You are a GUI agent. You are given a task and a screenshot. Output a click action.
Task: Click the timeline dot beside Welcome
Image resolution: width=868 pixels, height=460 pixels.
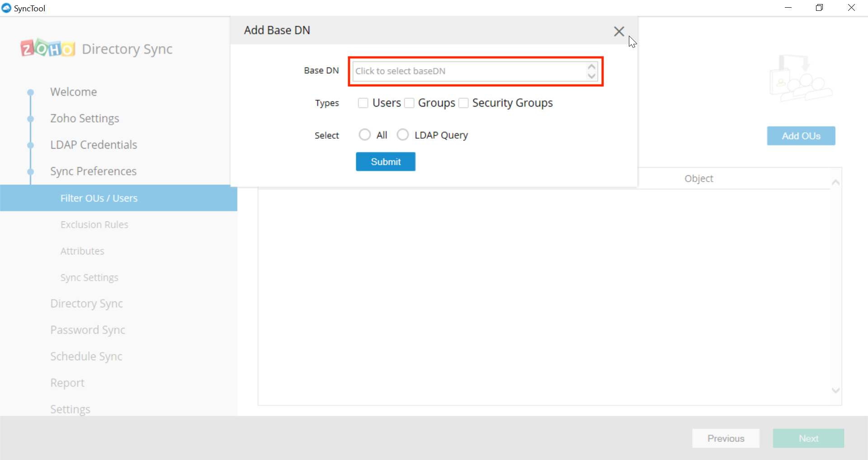click(x=30, y=92)
